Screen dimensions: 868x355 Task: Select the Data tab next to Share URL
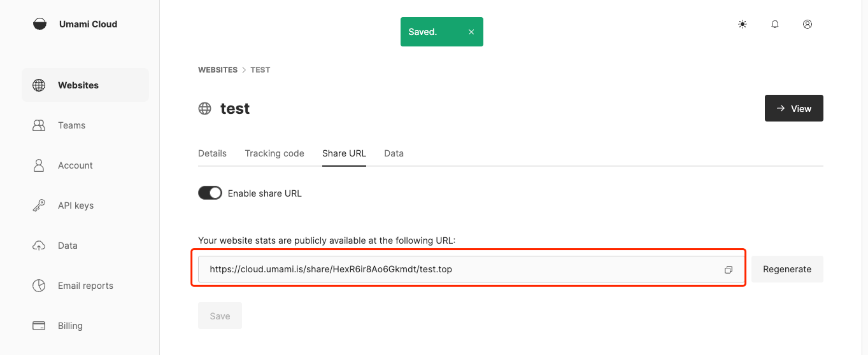coord(394,153)
